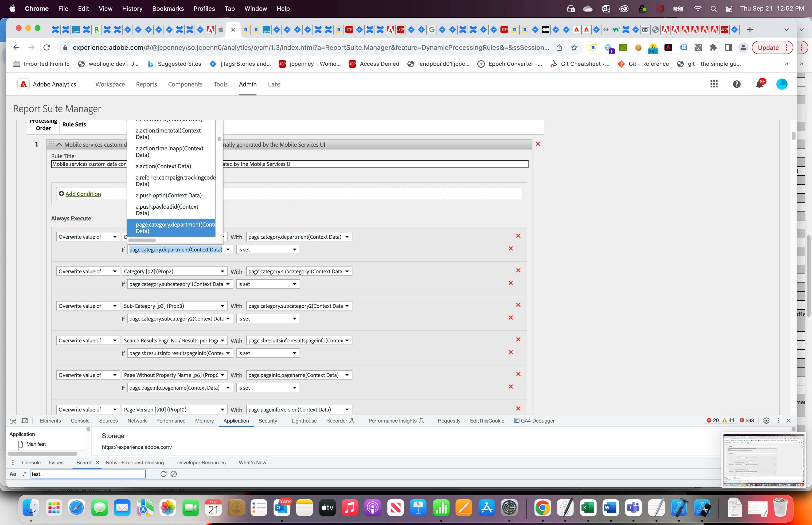Toggle the DevTools device toolbar icon
Viewport: 812px width, 525px height.
pyautogui.click(x=25, y=421)
